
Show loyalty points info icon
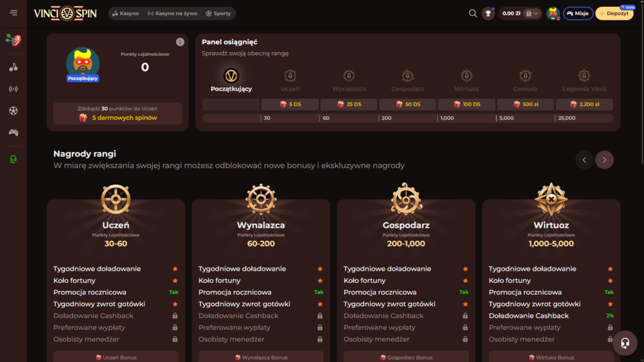pos(180,42)
